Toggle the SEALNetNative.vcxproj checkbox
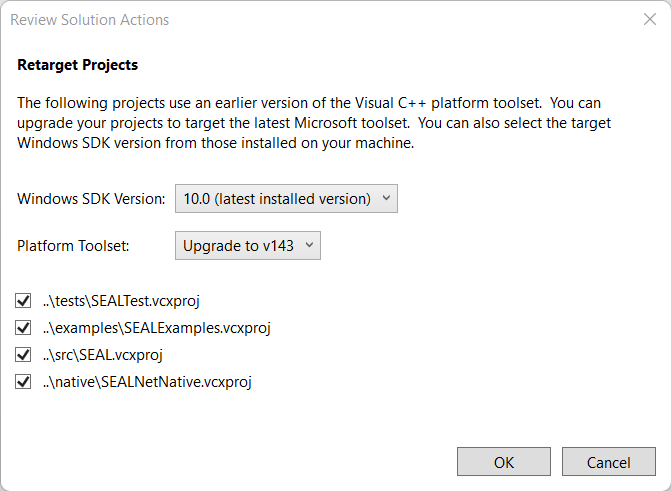 tap(23, 381)
